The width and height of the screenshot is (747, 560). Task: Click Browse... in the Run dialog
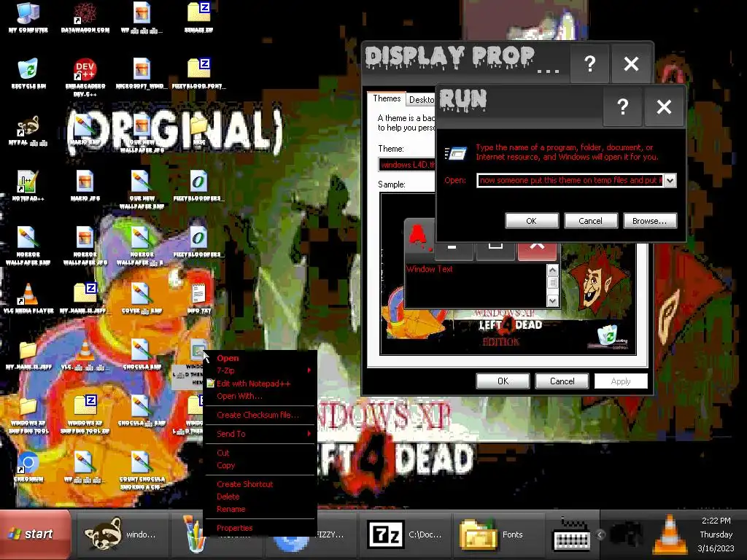coord(650,221)
